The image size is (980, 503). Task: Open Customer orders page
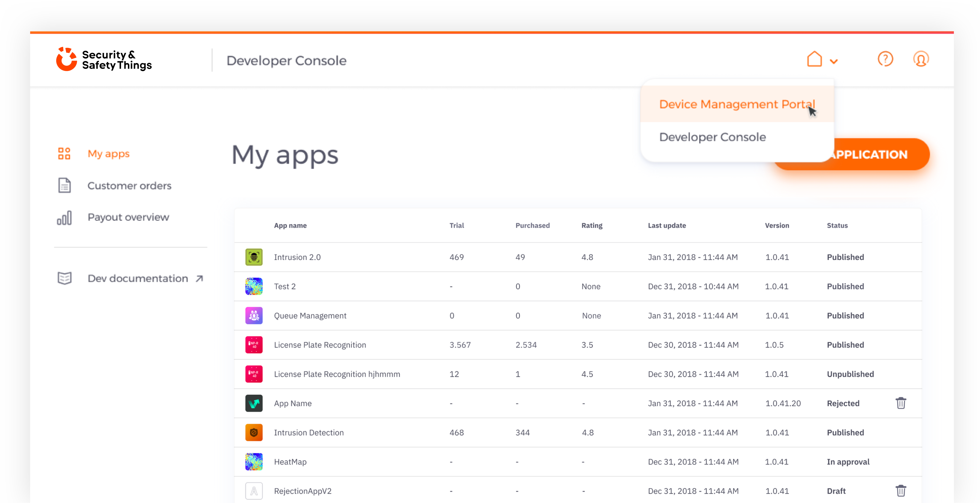click(x=129, y=186)
